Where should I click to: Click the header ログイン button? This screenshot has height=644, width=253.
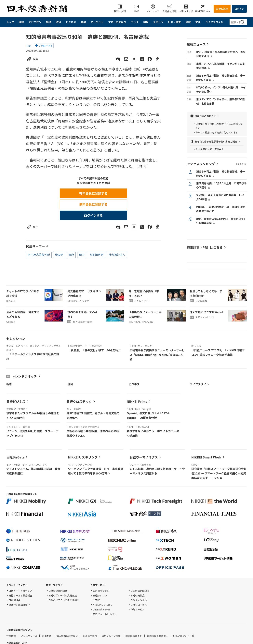239,9
